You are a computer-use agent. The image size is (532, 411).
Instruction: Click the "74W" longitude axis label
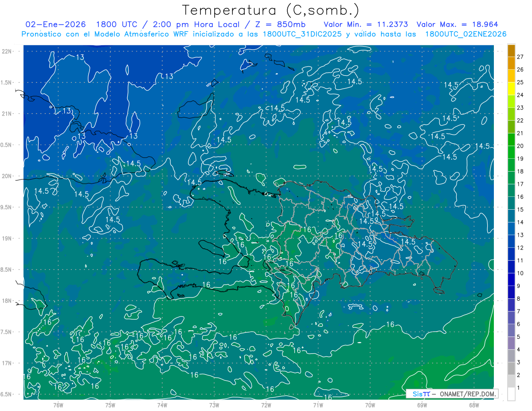[x=162, y=405]
